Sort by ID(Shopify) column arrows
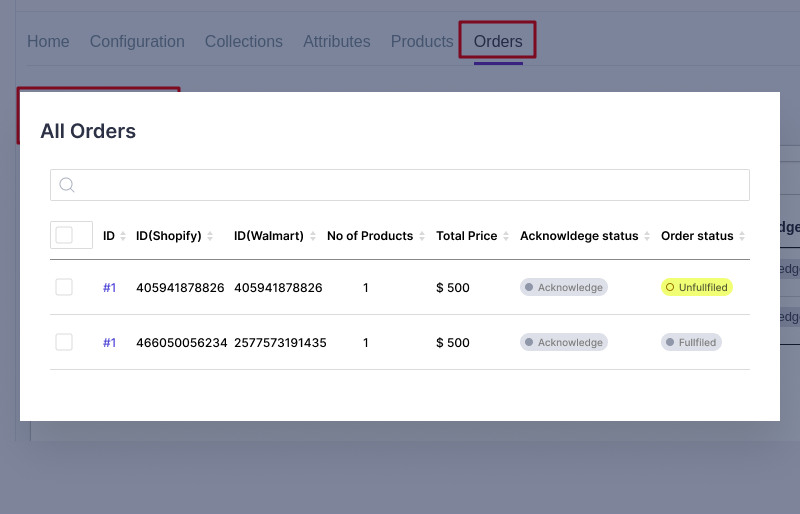Viewport: 800px width, 514px height. pos(210,237)
